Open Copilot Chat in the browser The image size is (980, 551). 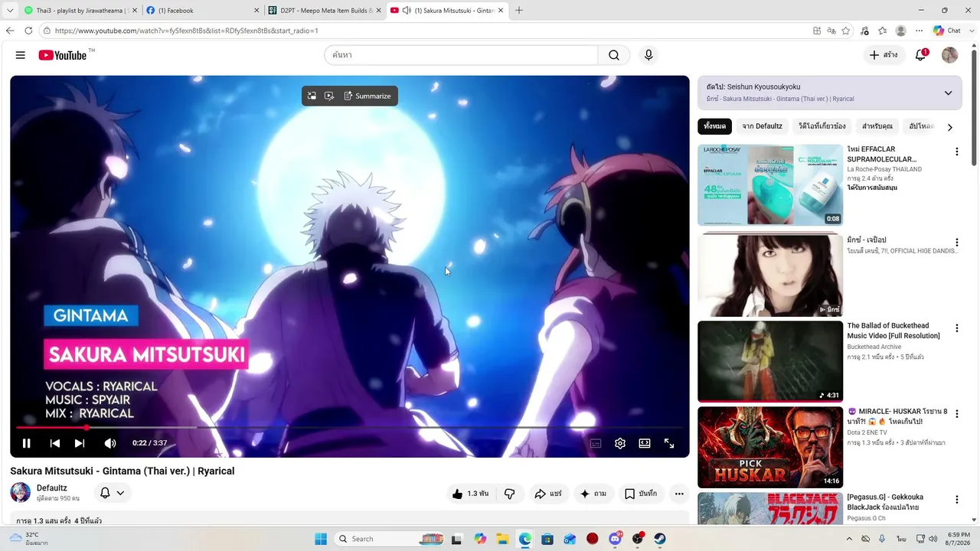[947, 31]
